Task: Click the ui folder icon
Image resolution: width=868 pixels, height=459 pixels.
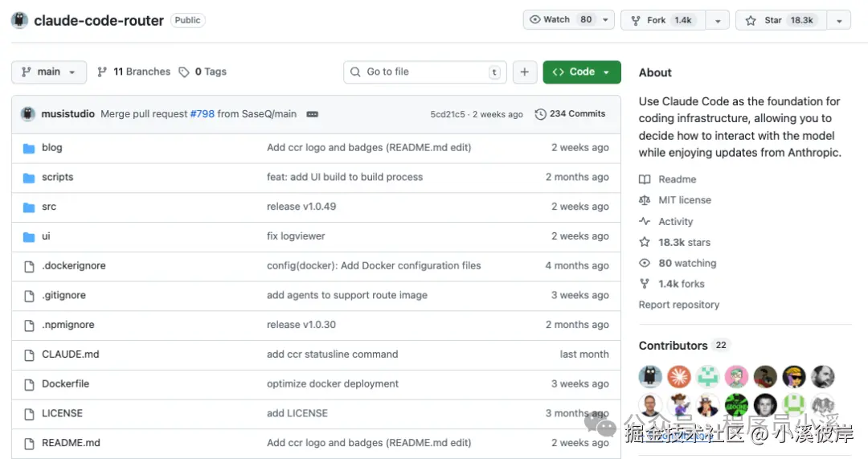Action: [29, 236]
